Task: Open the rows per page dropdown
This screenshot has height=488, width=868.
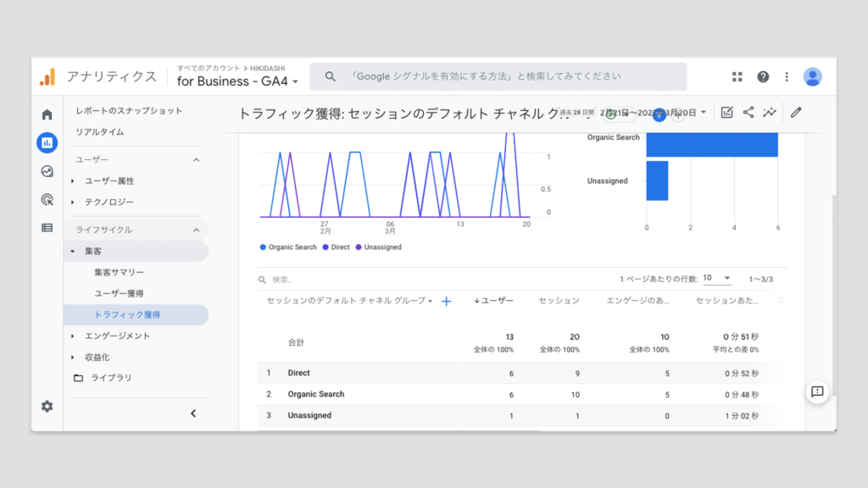Action: tap(716, 278)
